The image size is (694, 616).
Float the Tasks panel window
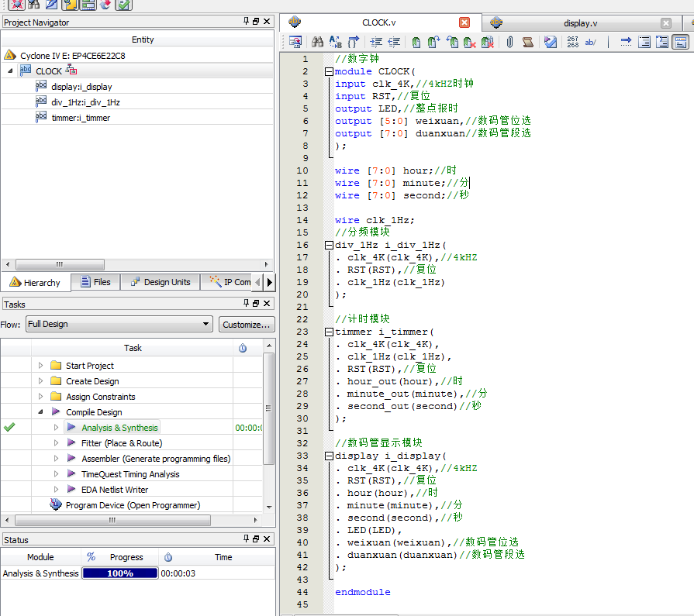(x=256, y=304)
